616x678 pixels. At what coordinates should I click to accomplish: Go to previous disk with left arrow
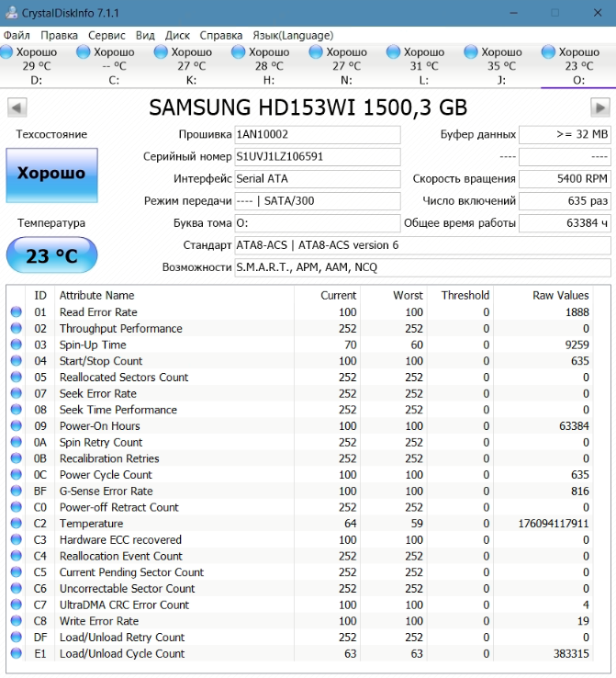pos(17,107)
